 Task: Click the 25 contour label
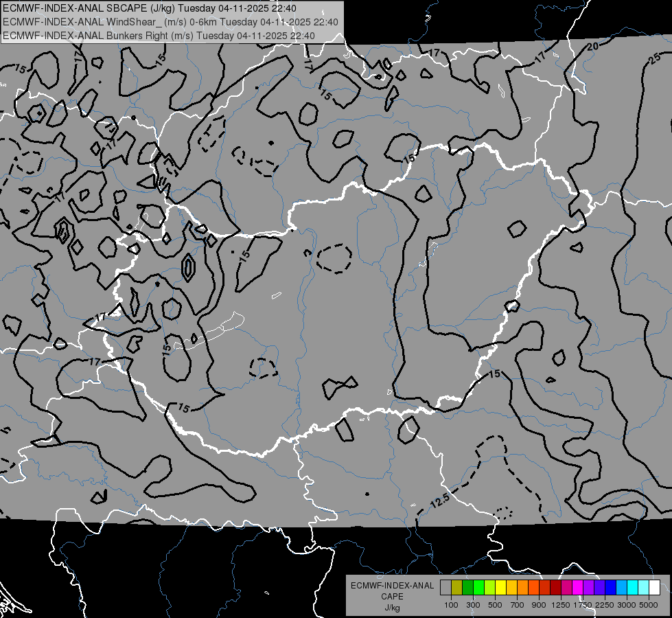coord(654,59)
